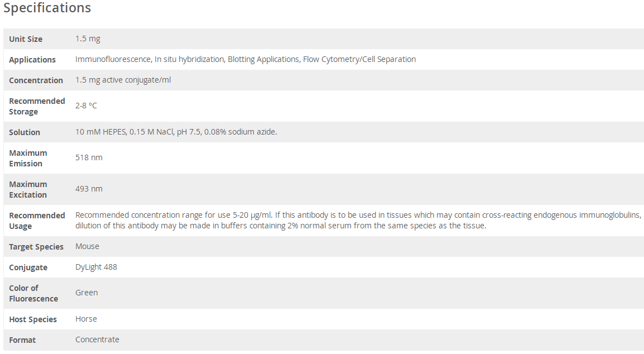Click the Solution row label
644x354 pixels.
pyautogui.click(x=25, y=132)
